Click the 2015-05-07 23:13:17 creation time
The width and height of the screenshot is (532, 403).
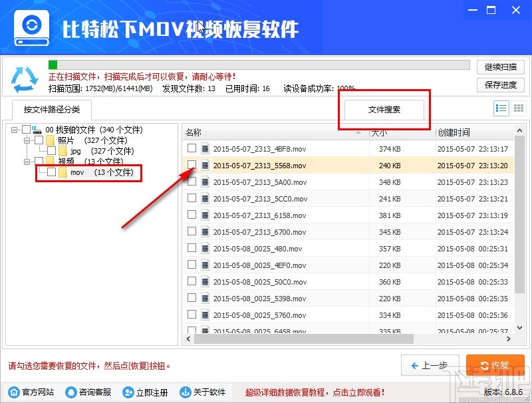[x=473, y=149]
